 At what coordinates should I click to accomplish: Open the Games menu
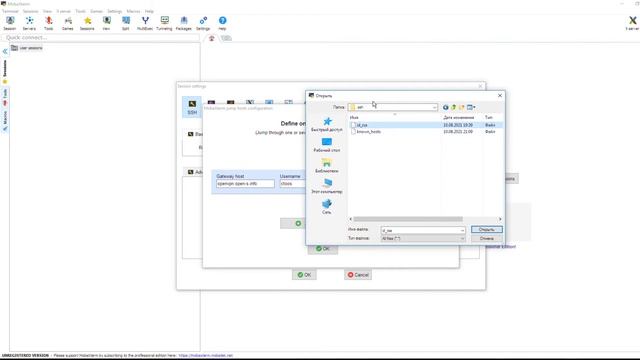pos(96,11)
